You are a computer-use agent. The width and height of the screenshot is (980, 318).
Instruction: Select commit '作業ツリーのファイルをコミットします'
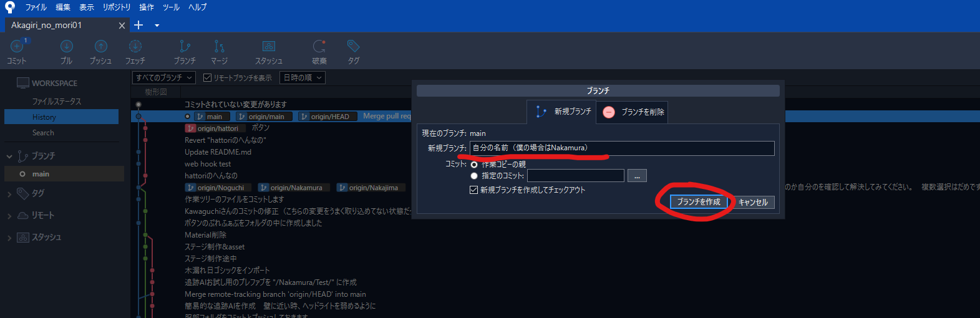(x=234, y=200)
